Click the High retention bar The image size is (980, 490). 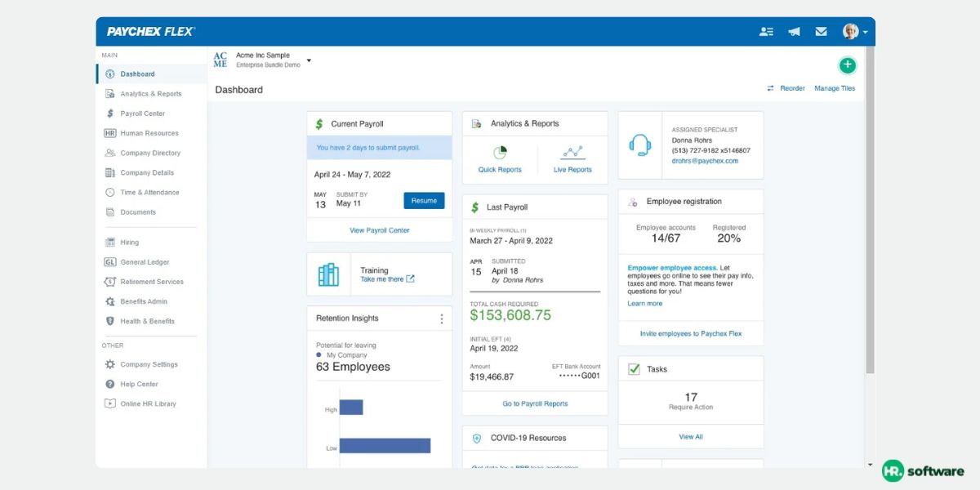pyautogui.click(x=351, y=407)
